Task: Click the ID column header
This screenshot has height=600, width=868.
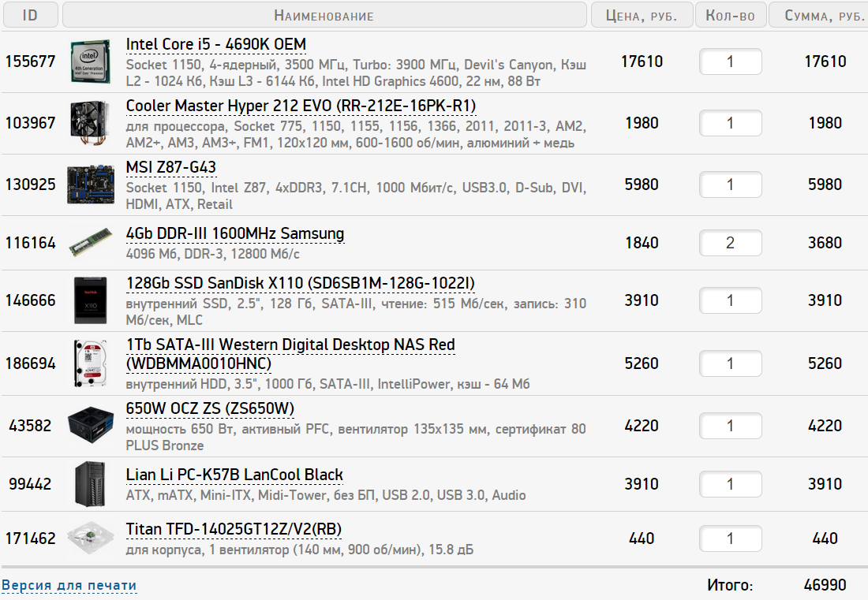Action: (x=31, y=15)
